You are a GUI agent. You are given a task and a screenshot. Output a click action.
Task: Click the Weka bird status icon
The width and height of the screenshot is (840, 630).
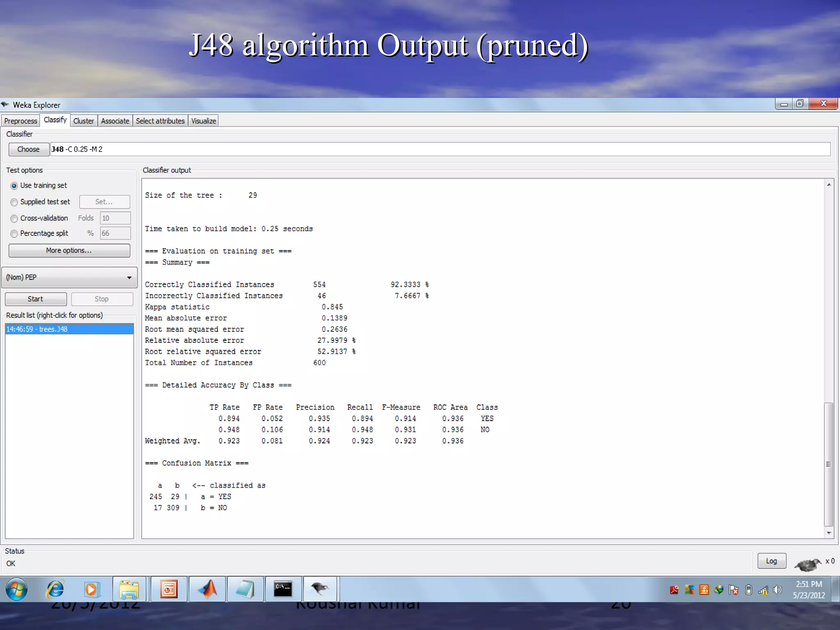click(808, 564)
